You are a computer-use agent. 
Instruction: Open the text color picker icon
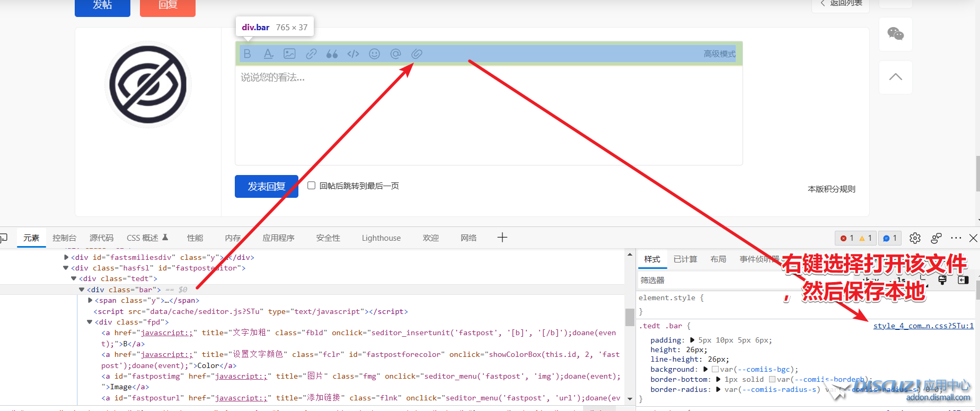point(268,54)
